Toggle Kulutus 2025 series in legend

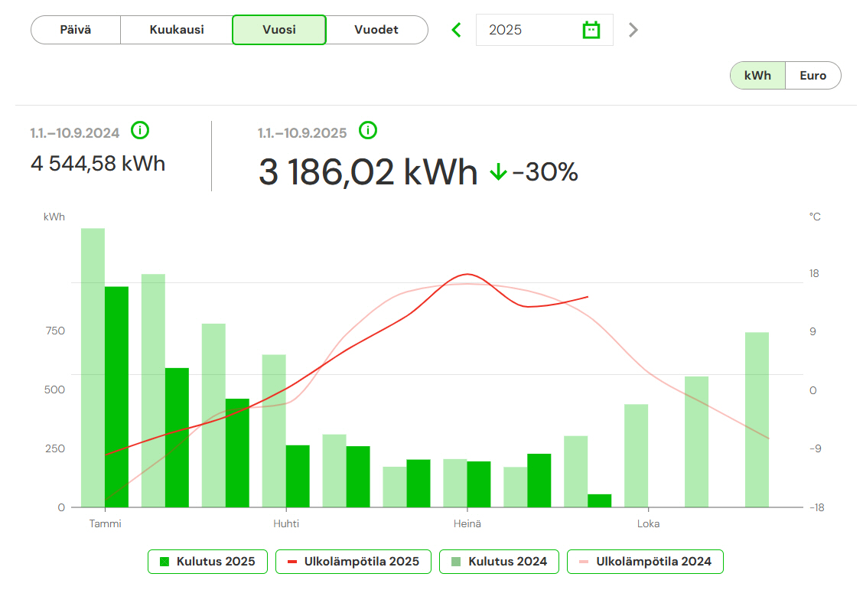tap(207, 562)
